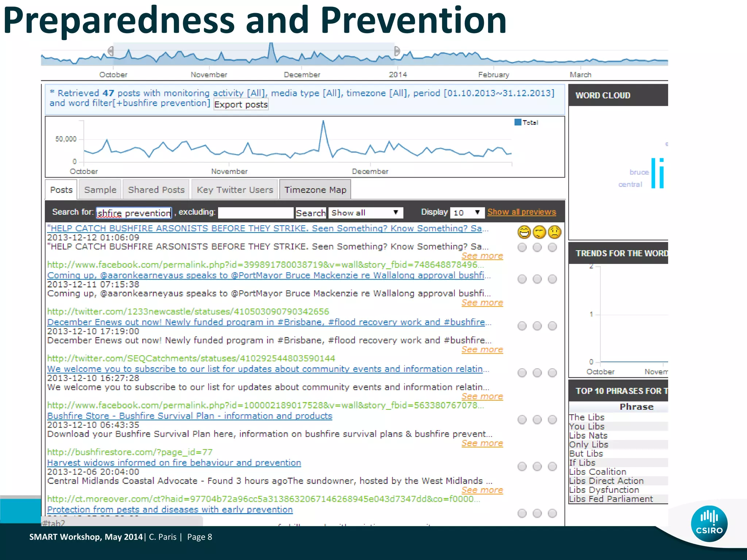Mark HELP CATCH BUSHFIRE ARSONISTS post as neutral
The width and height of the screenshot is (747, 560).
(537, 248)
